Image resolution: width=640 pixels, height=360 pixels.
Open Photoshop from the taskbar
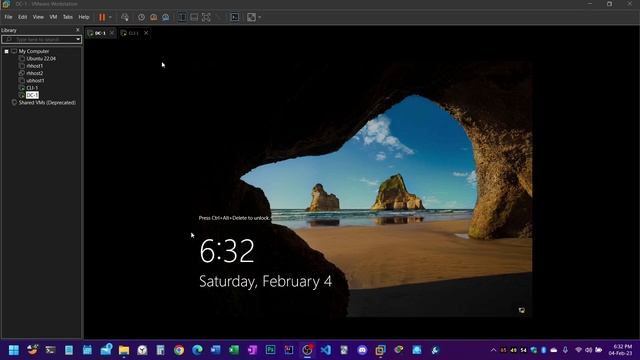(271, 350)
